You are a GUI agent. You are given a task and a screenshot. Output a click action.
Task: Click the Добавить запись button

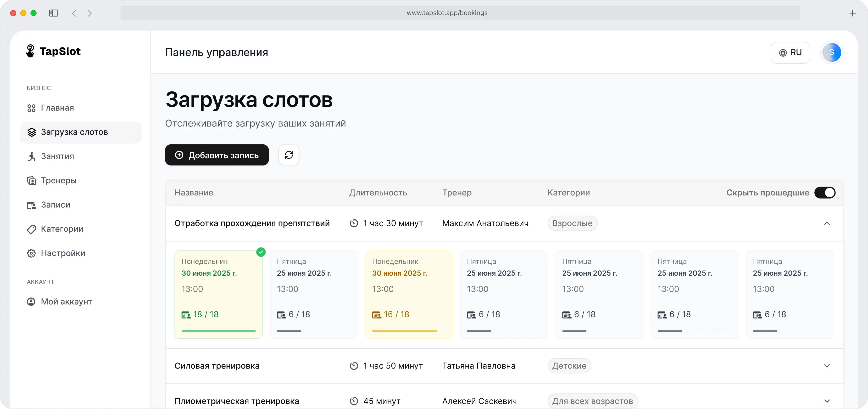tap(217, 155)
